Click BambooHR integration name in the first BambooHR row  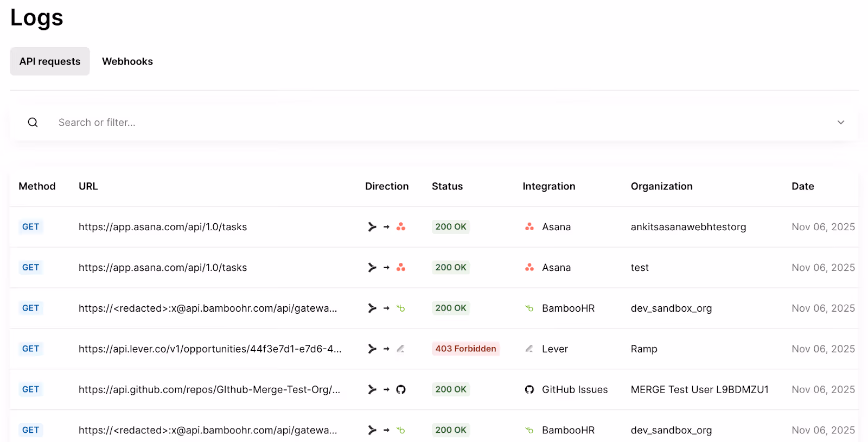569,308
